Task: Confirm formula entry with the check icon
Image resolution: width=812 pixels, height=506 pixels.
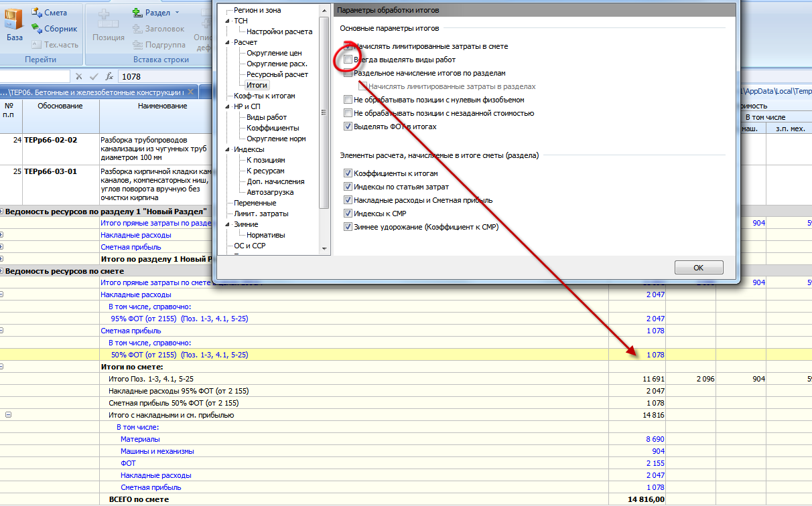Action: (94, 76)
